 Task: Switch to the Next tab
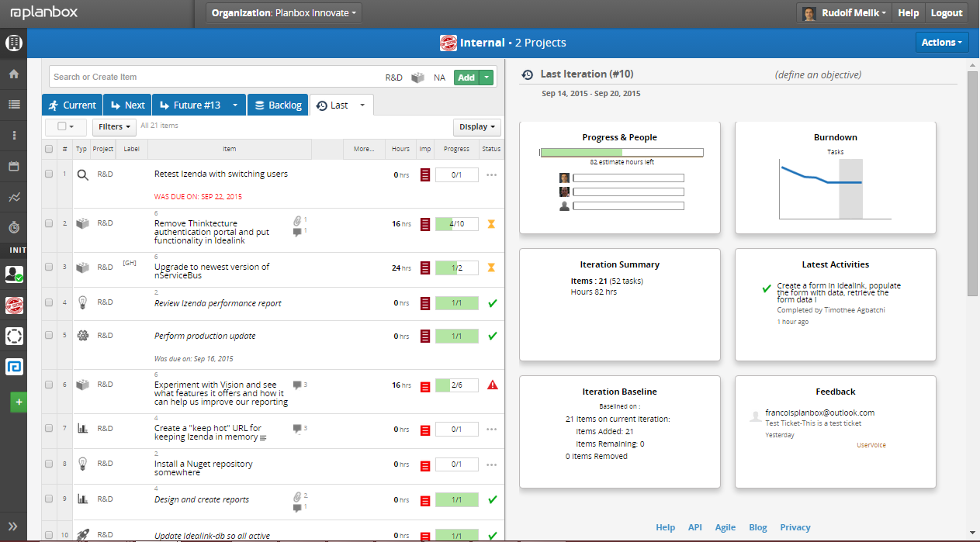pos(127,105)
